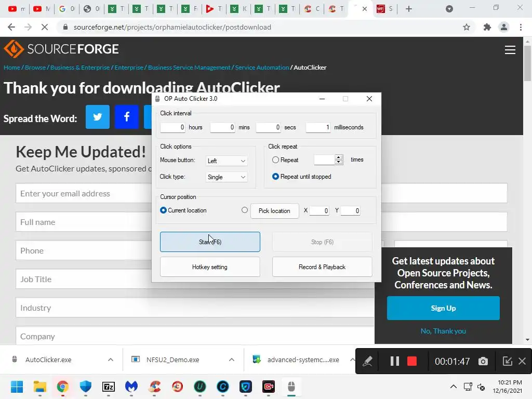Open CCleaner from taskbar
This screenshot has height=399, width=532.
click(x=154, y=387)
